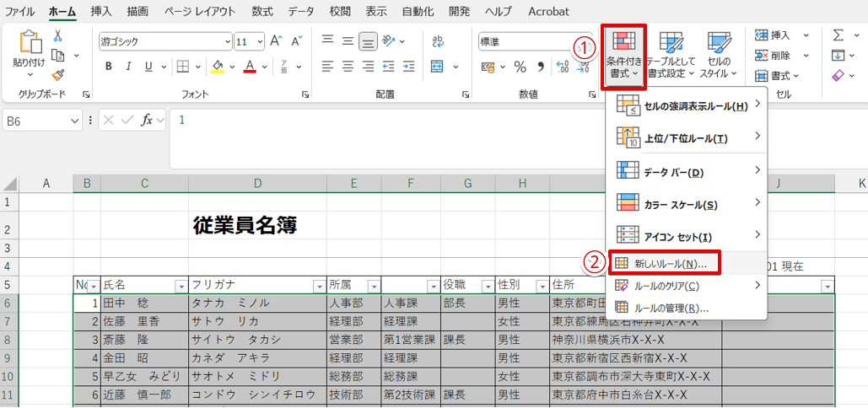
Task: Click the increase indent icon
Action: (408, 67)
